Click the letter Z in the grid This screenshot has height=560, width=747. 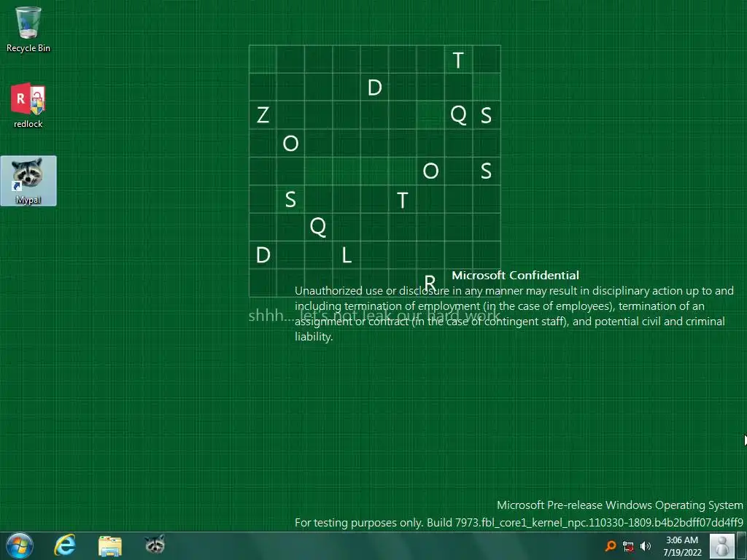(263, 114)
